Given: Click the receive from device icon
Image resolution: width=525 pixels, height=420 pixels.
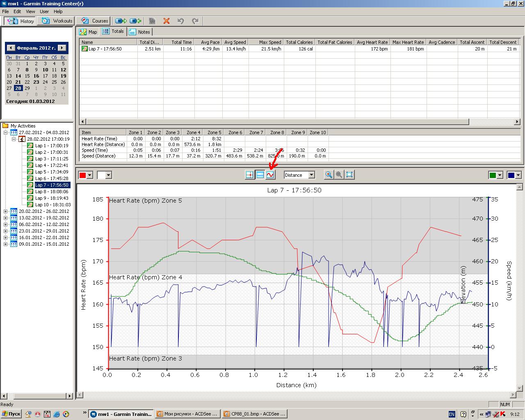Looking at the screenshot, I should click(135, 21).
